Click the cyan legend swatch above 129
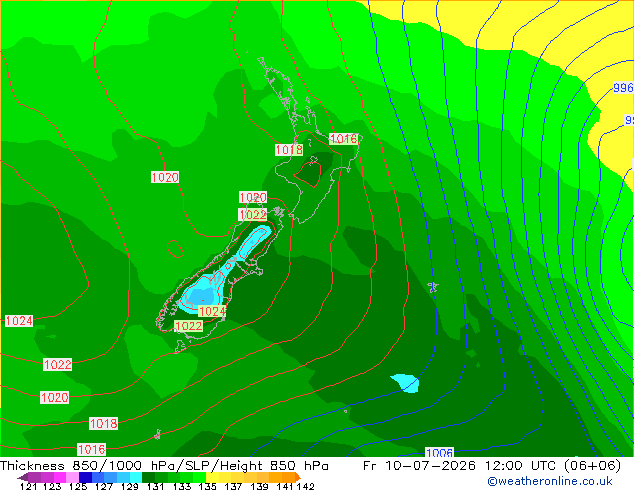The height and width of the screenshot is (490, 634). pos(136,477)
